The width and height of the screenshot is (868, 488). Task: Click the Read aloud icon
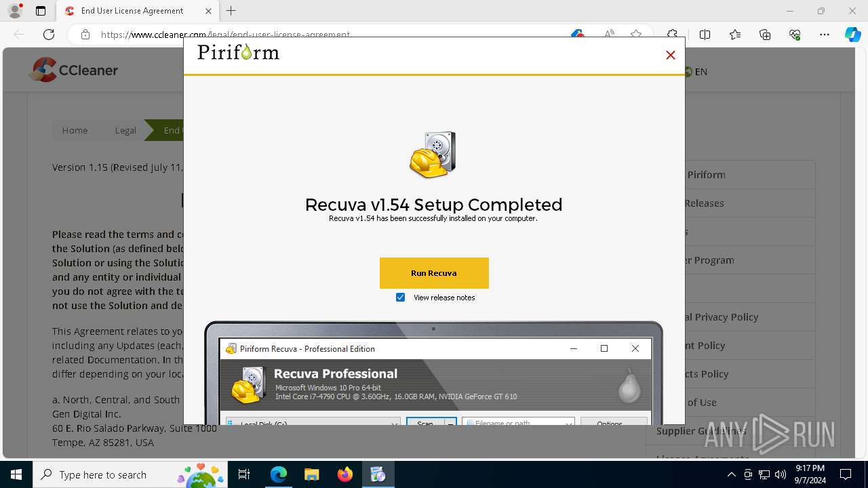pos(609,35)
